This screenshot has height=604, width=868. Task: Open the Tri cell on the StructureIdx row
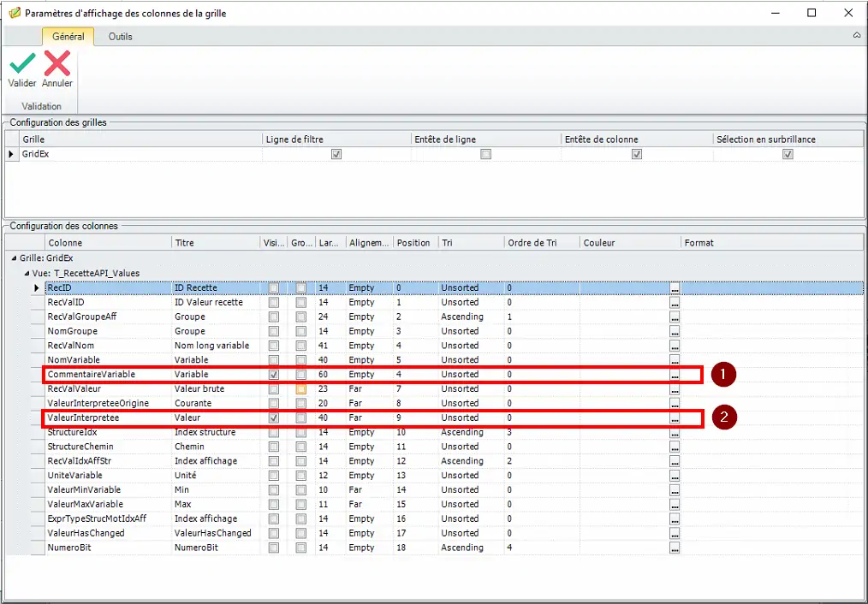(471, 432)
